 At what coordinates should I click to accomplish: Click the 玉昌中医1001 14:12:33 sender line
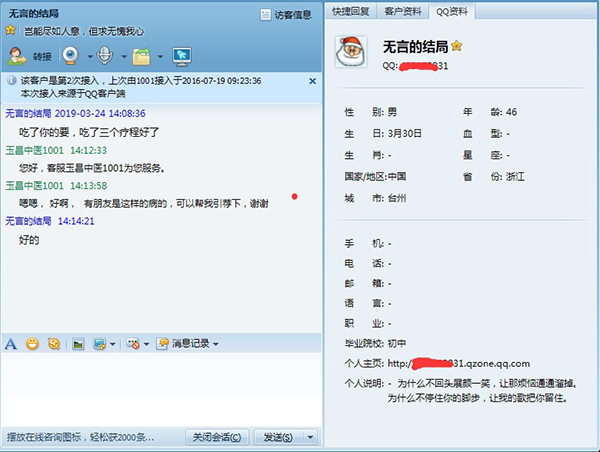[x=56, y=150]
